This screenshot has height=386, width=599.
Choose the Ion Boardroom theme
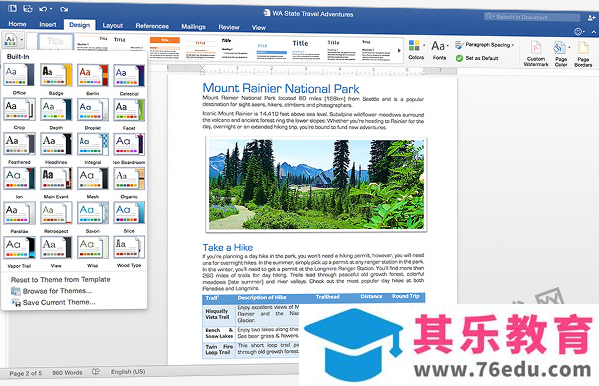[129, 144]
